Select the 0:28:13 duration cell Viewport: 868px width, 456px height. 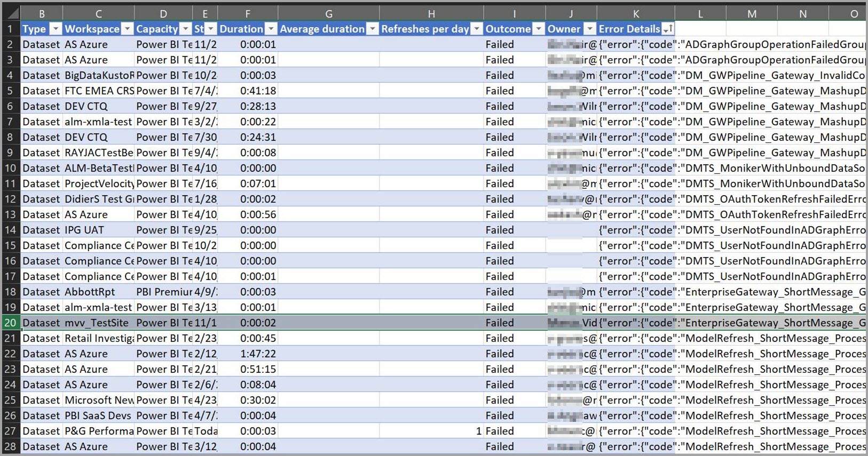(x=248, y=106)
